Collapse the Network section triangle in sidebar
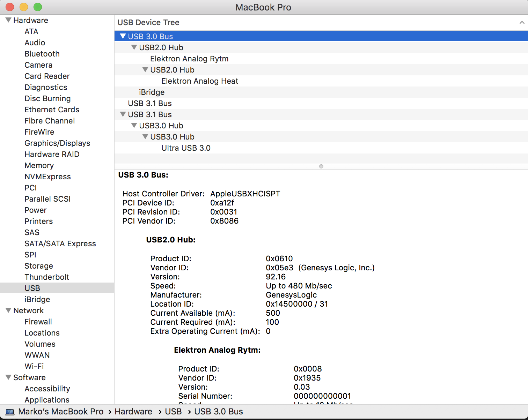Image resolution: width=528 pixels, height=420 pixels. [8, 310]
